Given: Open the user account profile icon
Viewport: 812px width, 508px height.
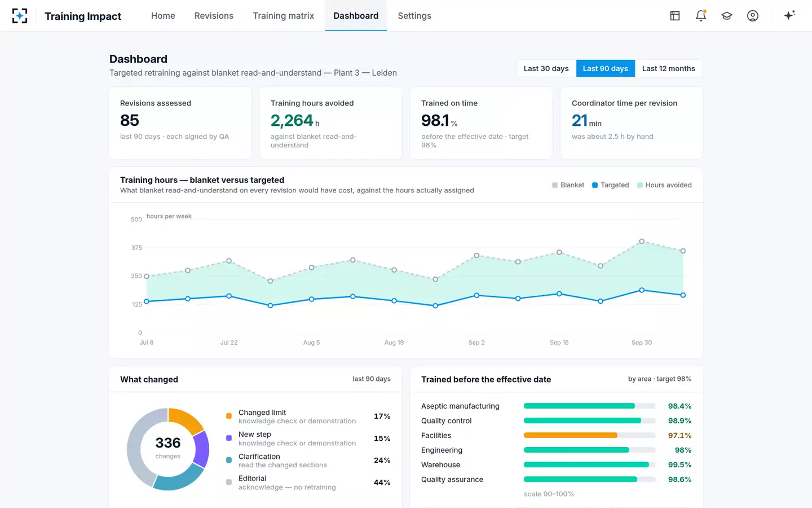Looking at the screenshot, I should (753, 16).
